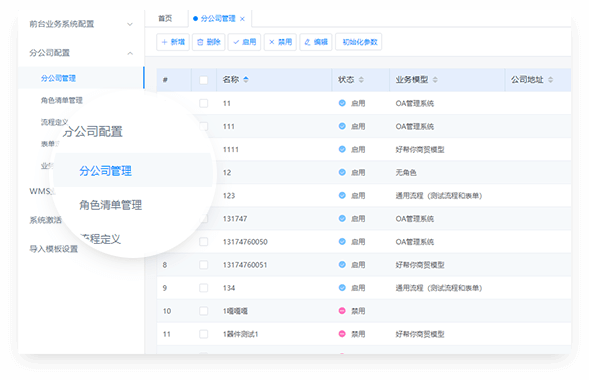Click the name cell 1器件测试1
This screenshot has width=589, height=380.
tap(240, 334)
